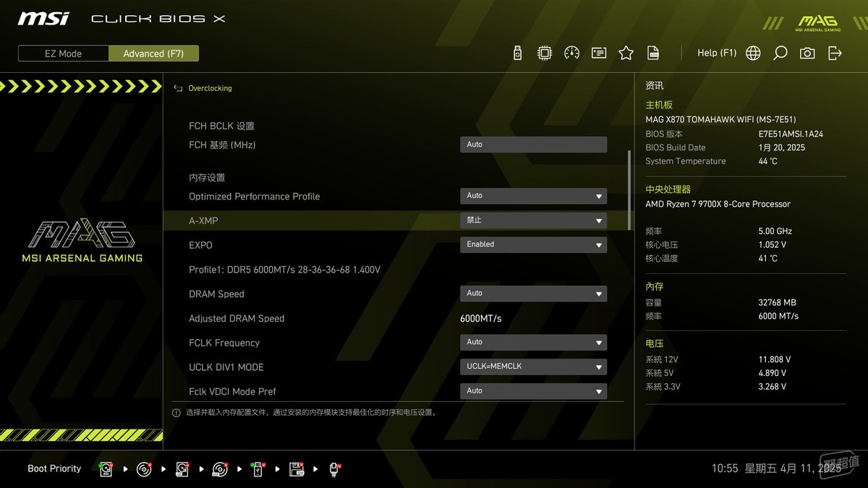Select FCLK Frequency label
This screenshot has height=488, width=868.
(224, 343)
